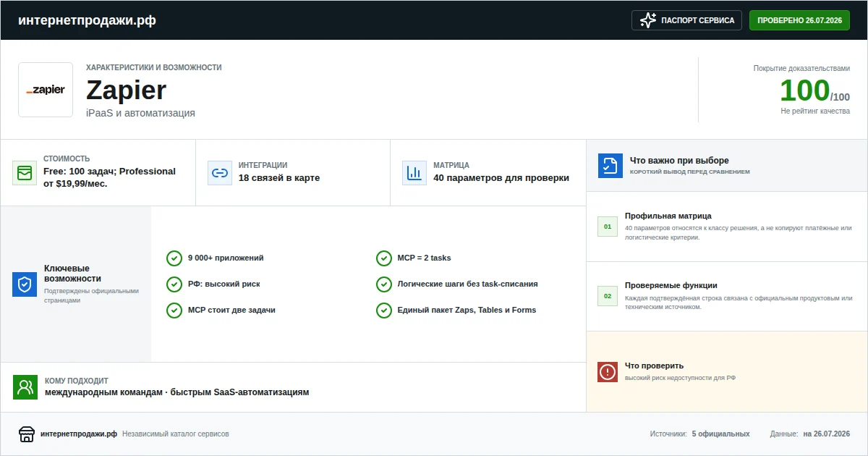
Task: Click the Проверяемые функции heading
Action: click(x=671, y=285)
